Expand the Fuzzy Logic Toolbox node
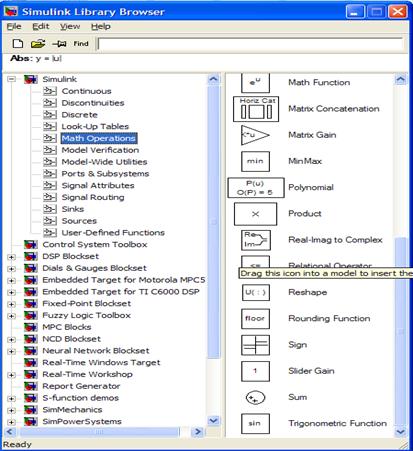The width and height of the screenshot is (413, 451). [12, 316]
